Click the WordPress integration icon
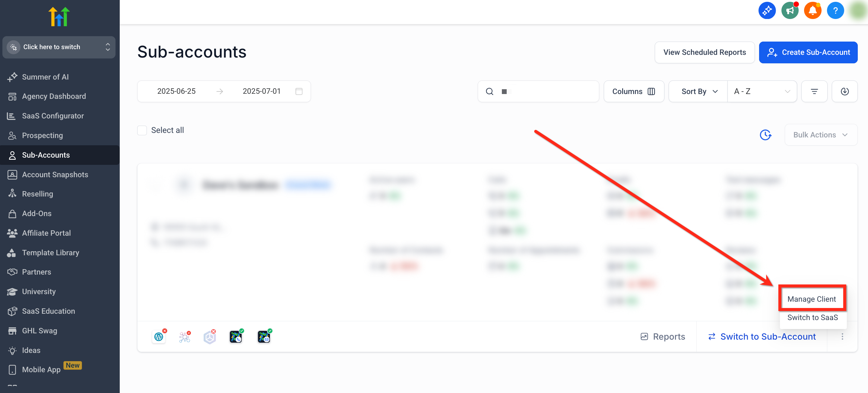 159,336
